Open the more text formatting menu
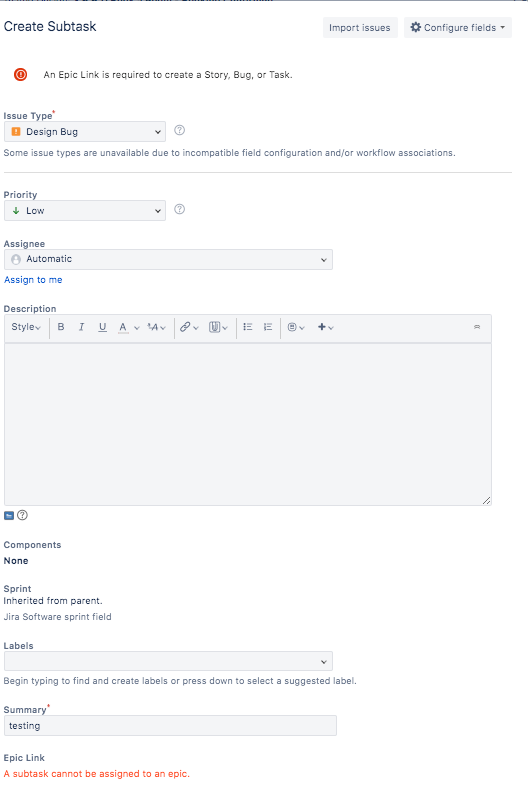The width and height of the screenshot is (528, 795). pos(156,327)
